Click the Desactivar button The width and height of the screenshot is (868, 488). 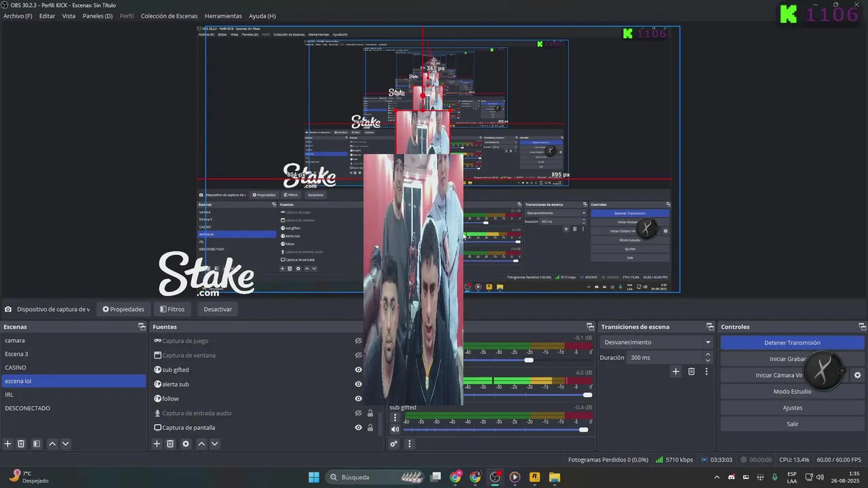(x=218, y=309)
